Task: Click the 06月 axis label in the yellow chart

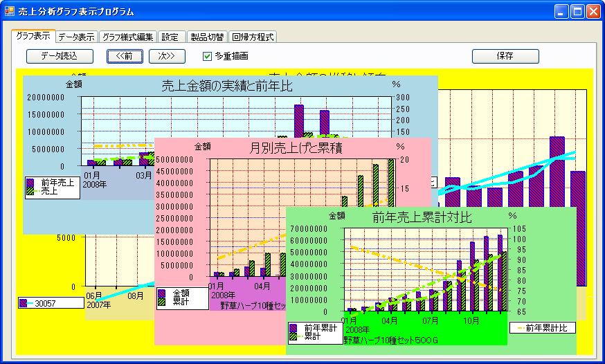Action: coord(93,295)
